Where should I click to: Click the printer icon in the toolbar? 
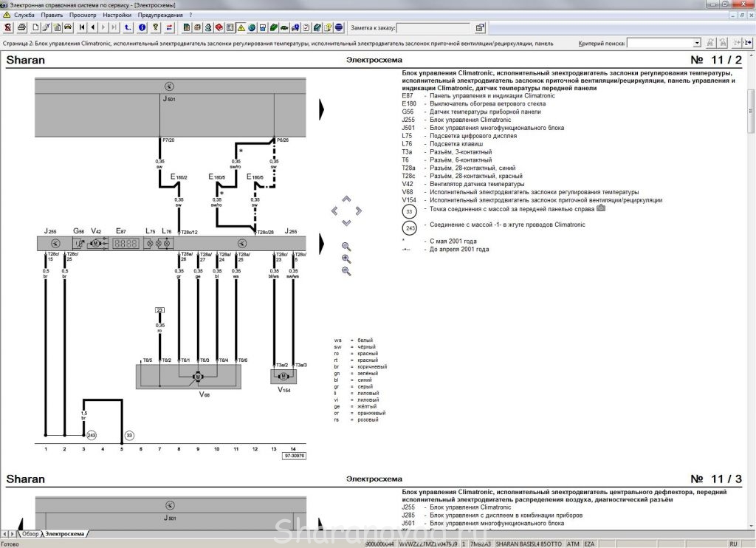coord(22,28)
